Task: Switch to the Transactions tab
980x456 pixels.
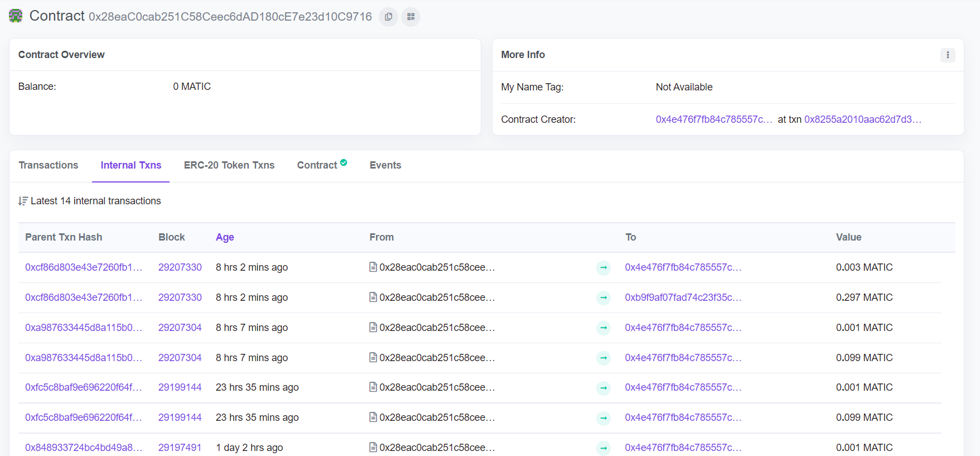Action: [49, 165]
